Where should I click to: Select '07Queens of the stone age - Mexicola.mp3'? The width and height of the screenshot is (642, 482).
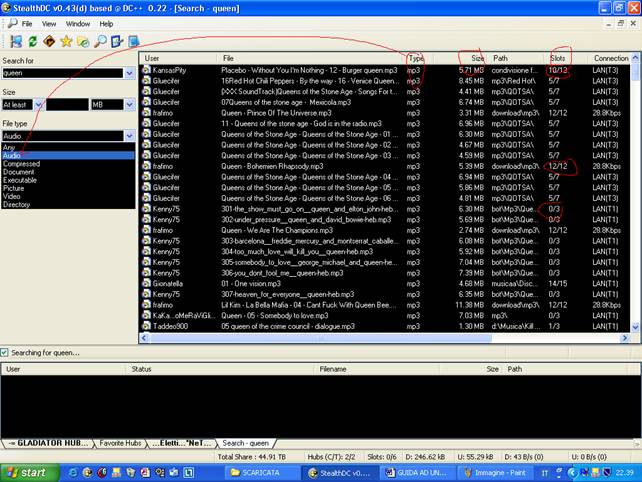click(385, 102)
